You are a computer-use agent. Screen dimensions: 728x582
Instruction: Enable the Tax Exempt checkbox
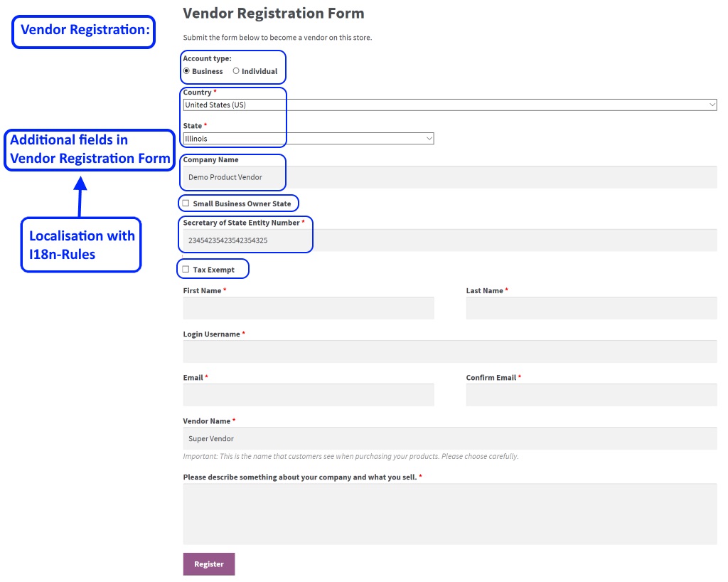(186, 270)
